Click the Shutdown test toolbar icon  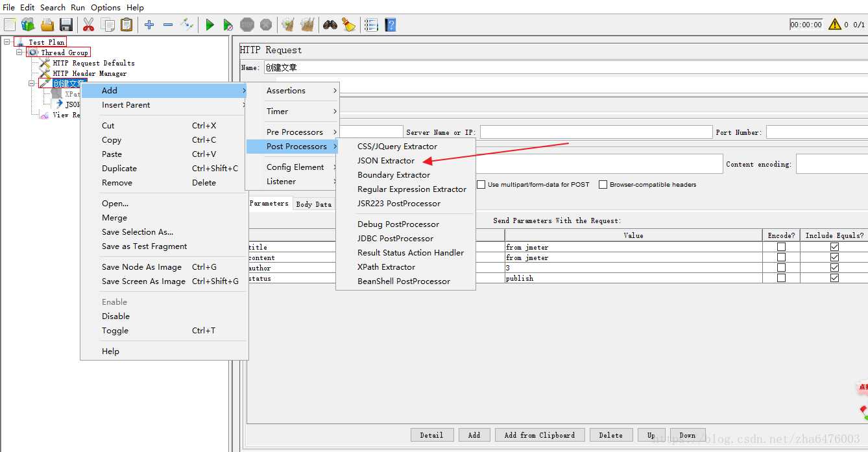[266, 25]
